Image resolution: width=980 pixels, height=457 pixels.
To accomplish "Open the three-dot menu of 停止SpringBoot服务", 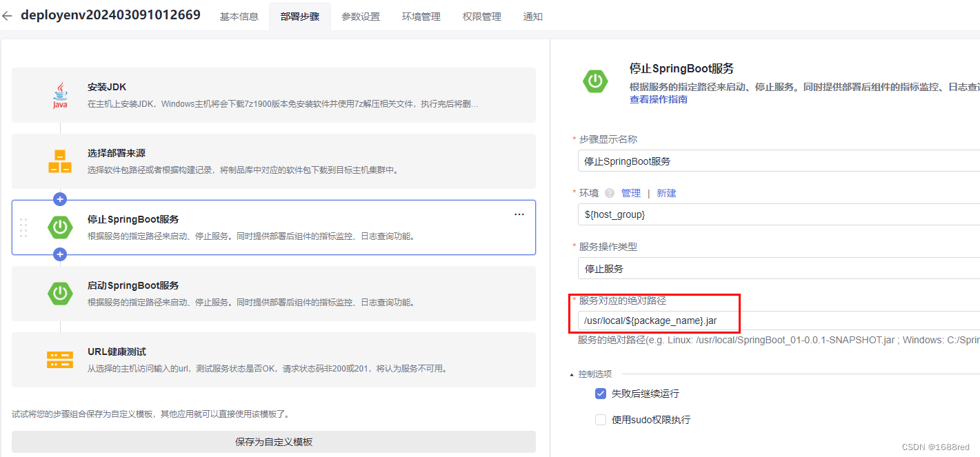I will [519, 214].
